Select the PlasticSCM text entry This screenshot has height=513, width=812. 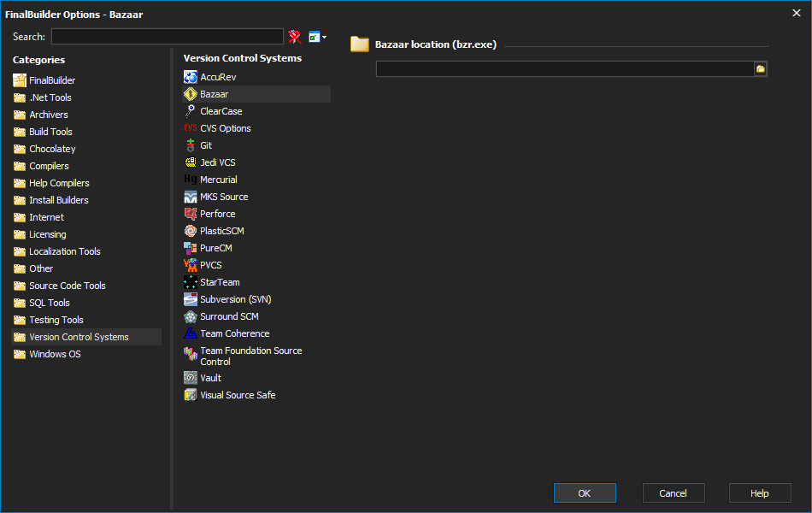[x=222, y=231]
